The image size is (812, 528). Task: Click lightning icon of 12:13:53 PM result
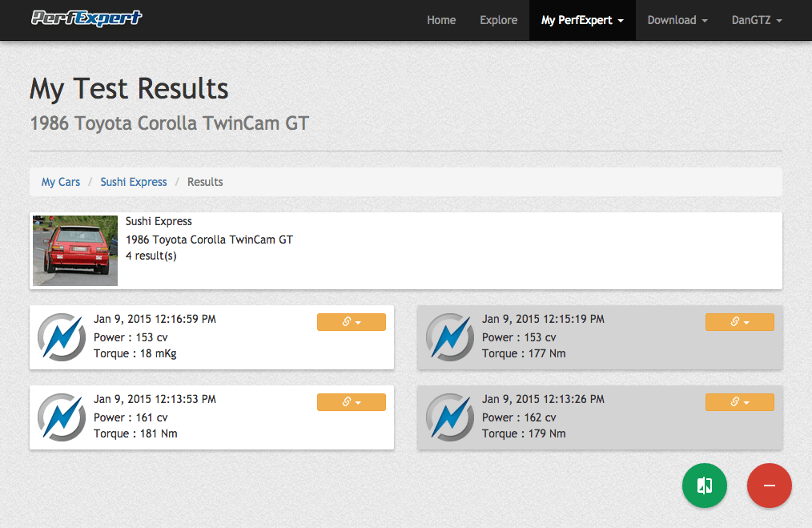coord(62,417)
